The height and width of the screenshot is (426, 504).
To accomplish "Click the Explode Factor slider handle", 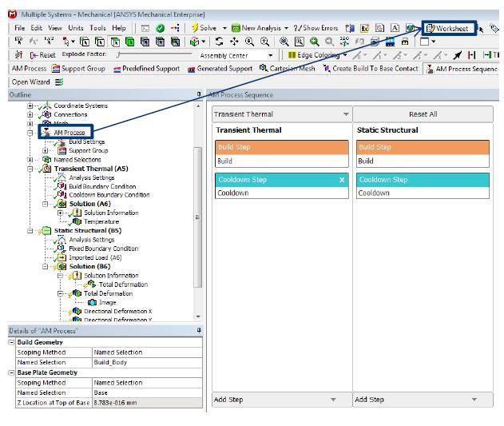I will [x=118, y=55].
